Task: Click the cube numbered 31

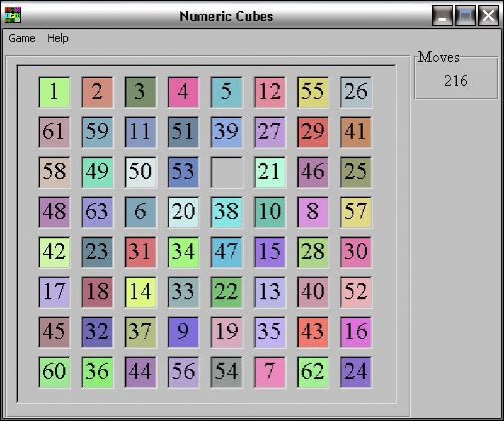Action: tap(140, 252)
